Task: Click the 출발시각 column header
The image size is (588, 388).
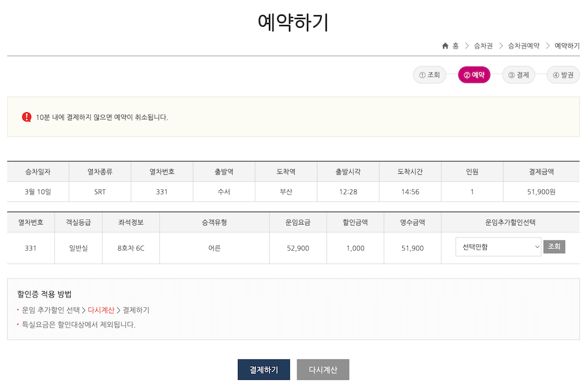Action: pyautogui.click(x=348, y=172)
